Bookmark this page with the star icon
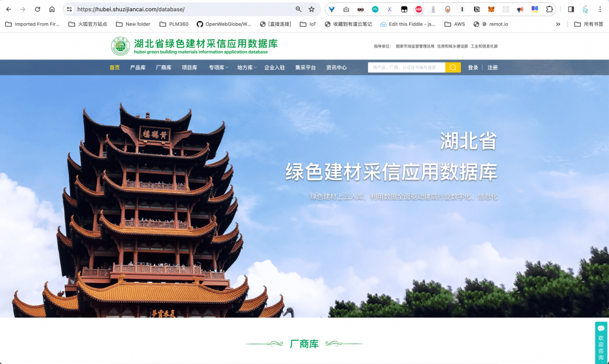 [x=311, y=10]
